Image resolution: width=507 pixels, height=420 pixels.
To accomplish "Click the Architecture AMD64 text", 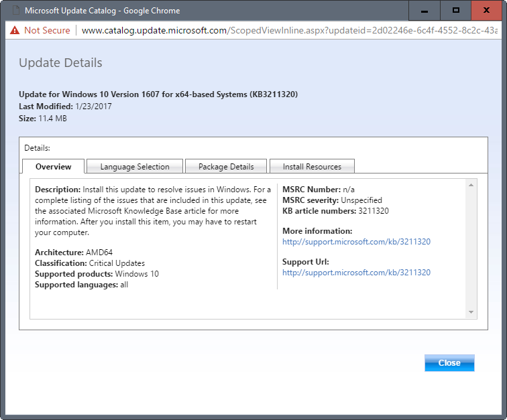I will click(x=74, y=253).
